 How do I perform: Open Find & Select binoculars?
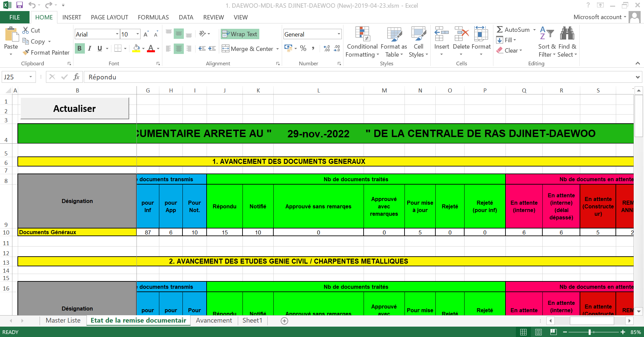point(567,42)
